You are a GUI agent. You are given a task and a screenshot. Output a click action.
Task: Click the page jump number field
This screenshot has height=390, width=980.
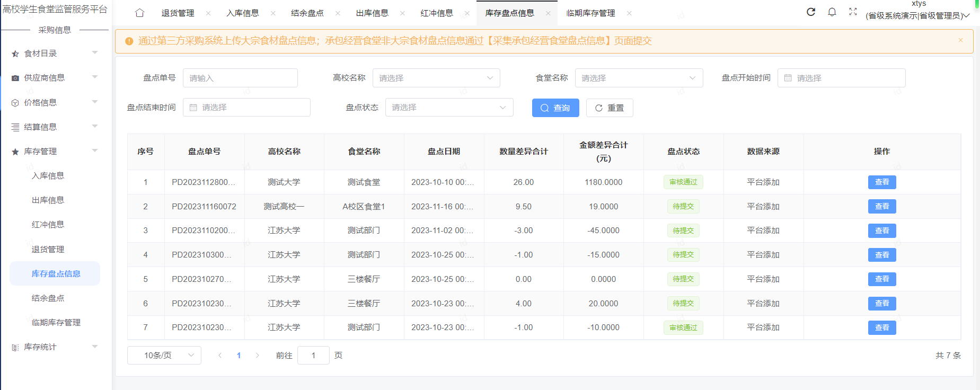point(313,355)
